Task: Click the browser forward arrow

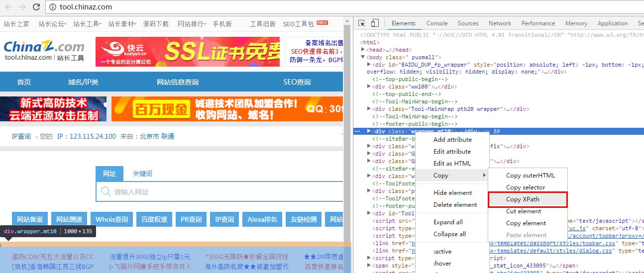Action: 22,7
